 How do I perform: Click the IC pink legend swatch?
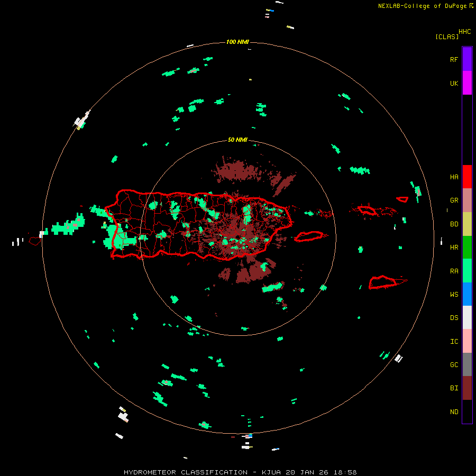click(467, 341)
